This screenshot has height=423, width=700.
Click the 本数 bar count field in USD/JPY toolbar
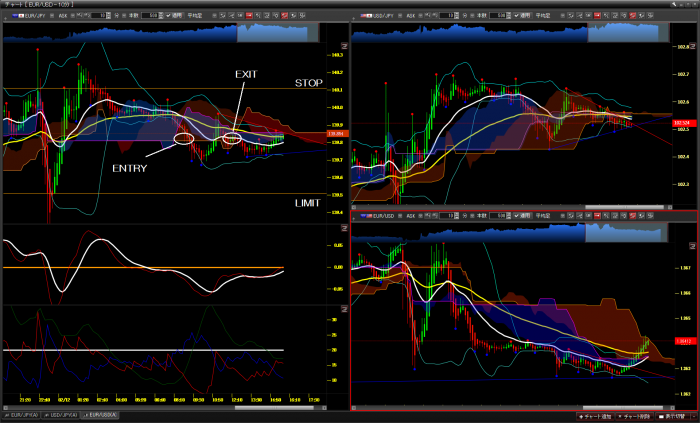coord(497,16)
